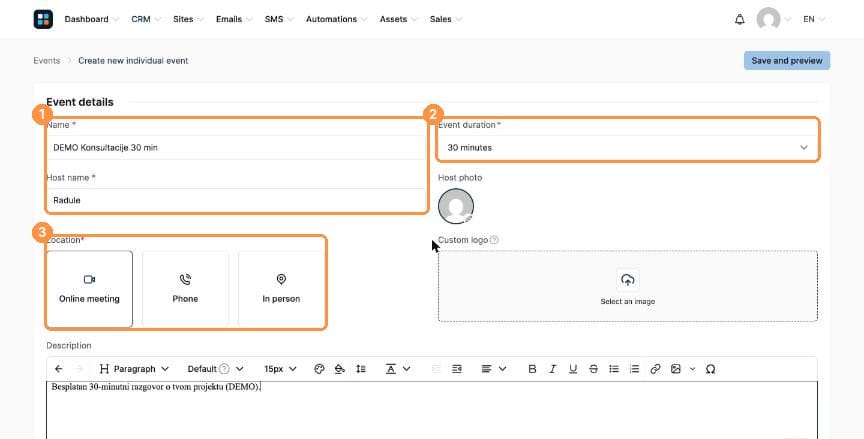The height and width of the screenshot is (439, 864).
Task: Open user avatar menu
Action: (768, 19)
